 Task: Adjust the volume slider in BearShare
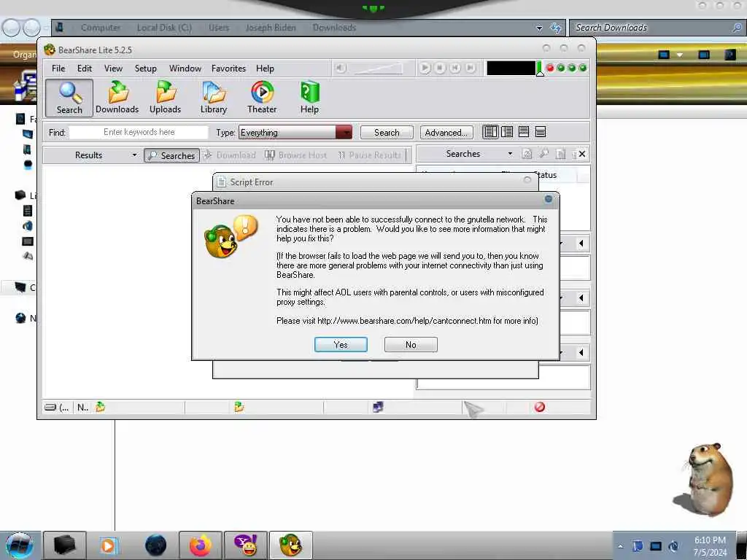[379, 69]
